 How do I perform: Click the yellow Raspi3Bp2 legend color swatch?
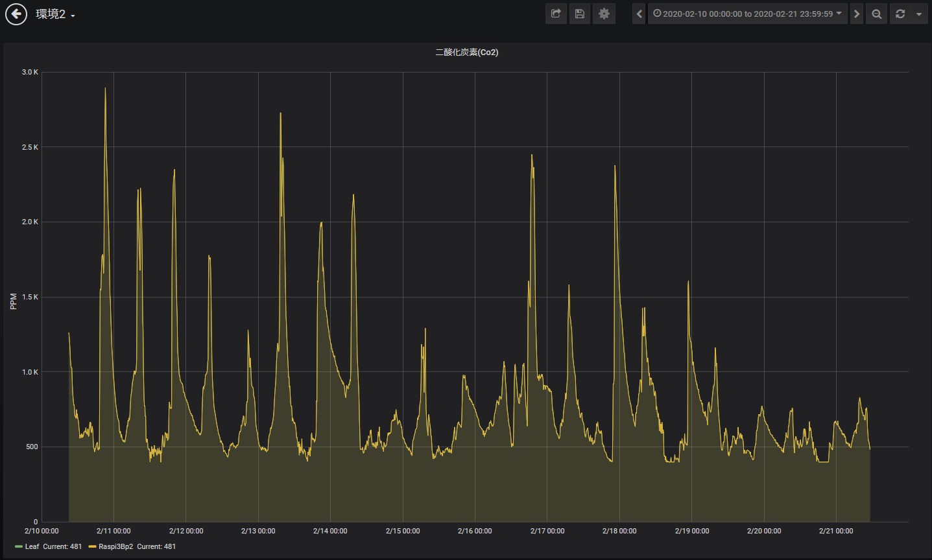(93, 546)
